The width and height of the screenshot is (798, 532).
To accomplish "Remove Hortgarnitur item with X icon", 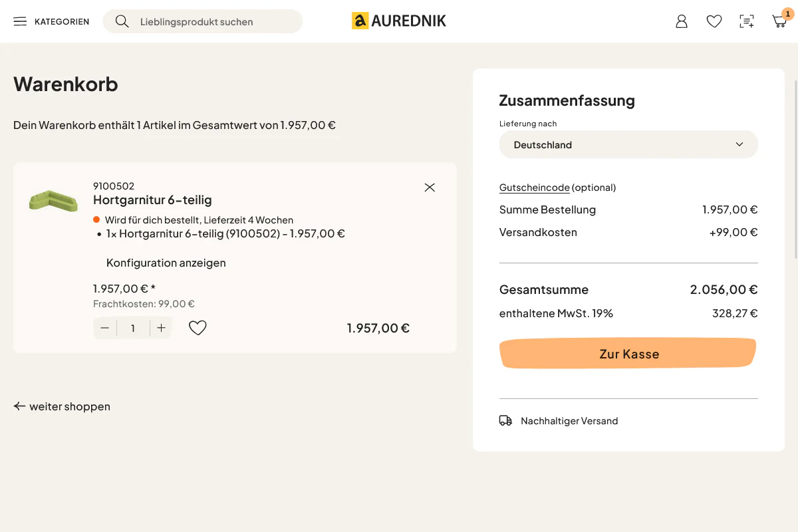I will (x=430, y=188).
